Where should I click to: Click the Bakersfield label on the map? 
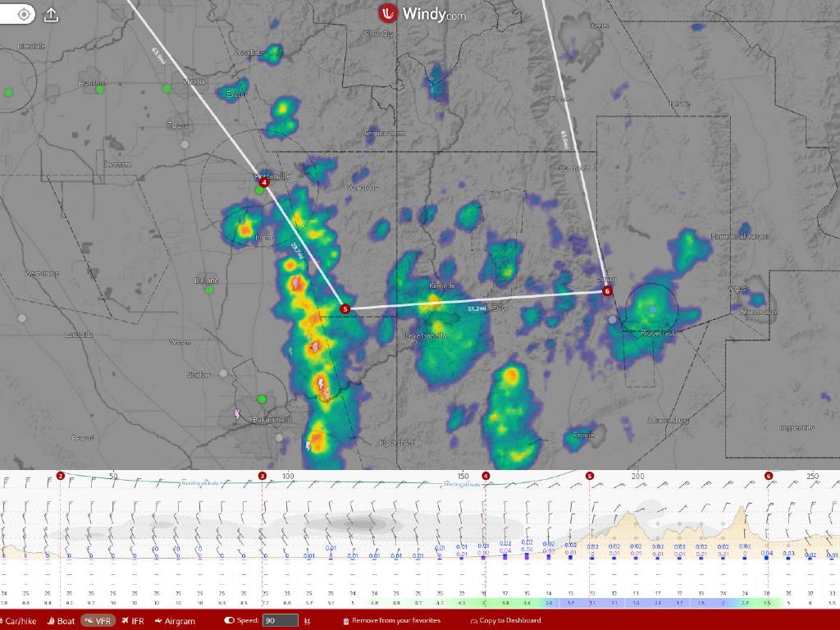(272, 419)
